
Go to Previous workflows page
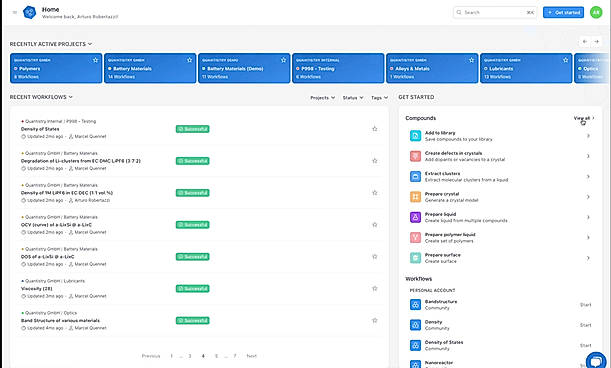[151, 356]
